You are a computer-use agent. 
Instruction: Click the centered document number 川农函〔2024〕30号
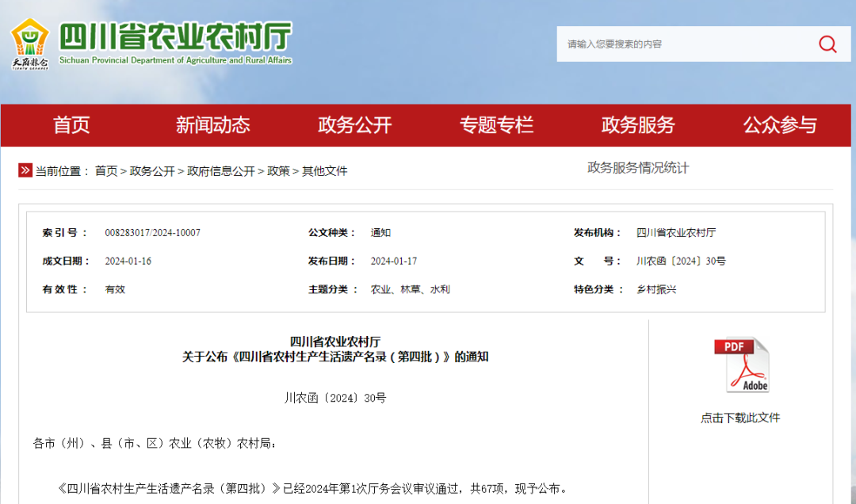coord(335,398)
